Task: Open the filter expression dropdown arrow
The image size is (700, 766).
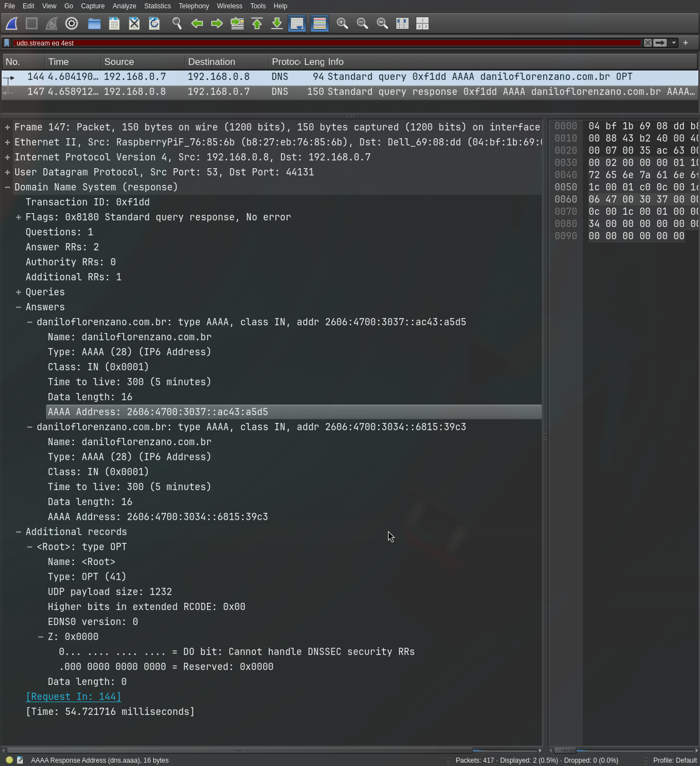Action: (673, 43)
